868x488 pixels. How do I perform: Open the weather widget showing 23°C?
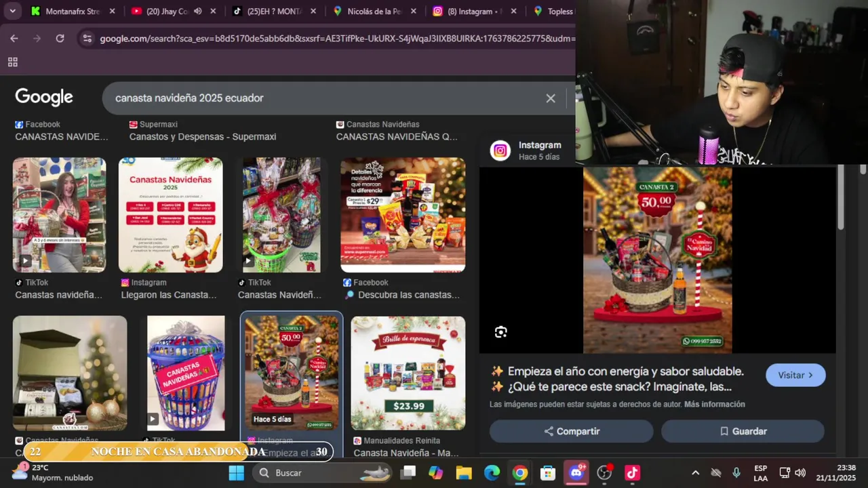click(x=53, y=472)
